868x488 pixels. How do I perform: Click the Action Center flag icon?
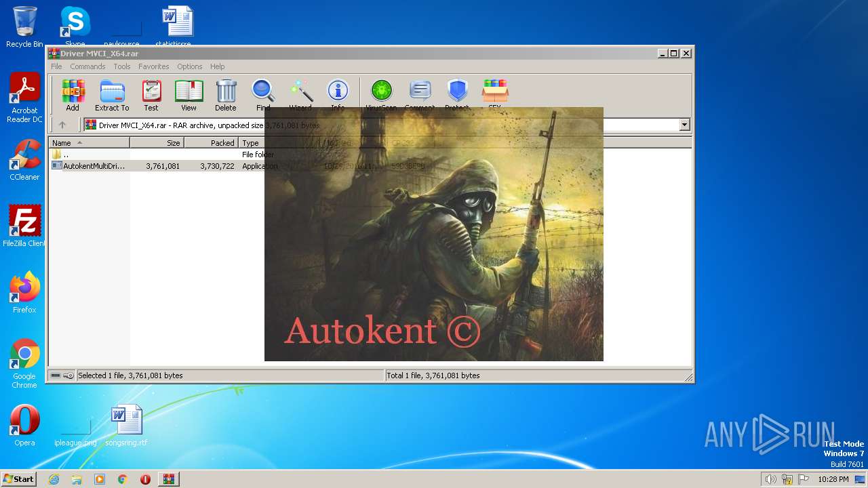(804, 479)
